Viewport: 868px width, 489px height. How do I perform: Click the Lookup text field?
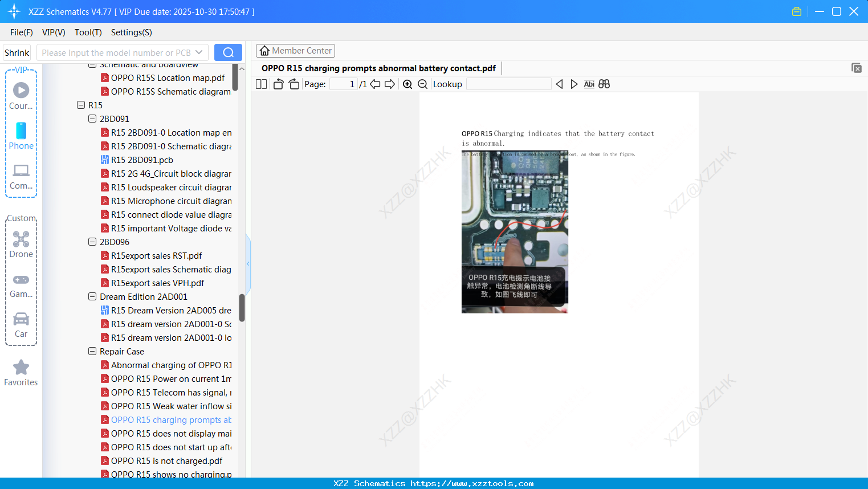coord(509,84)
